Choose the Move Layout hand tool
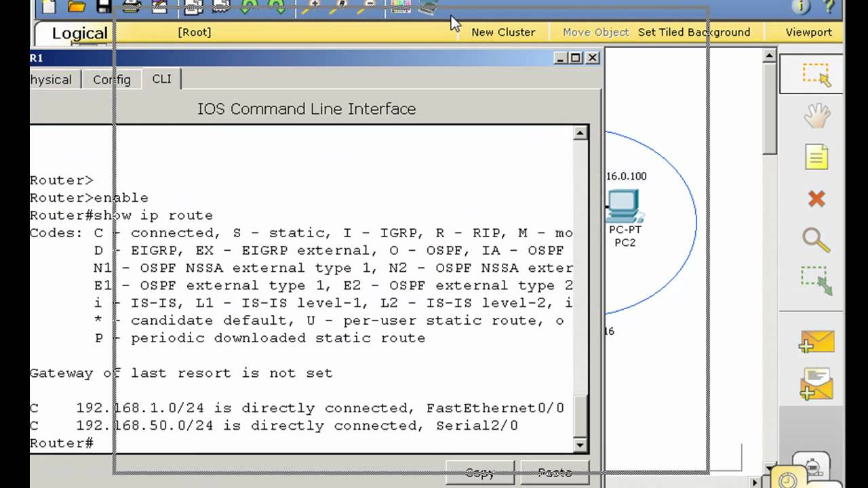The image size is (868, 488). click(816, 116)
